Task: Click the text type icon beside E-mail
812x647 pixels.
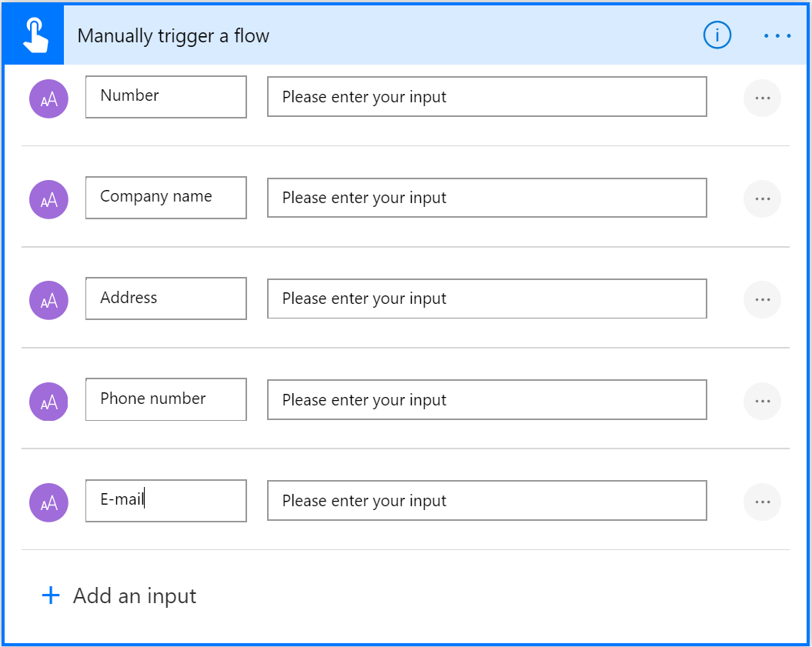Action: click(48, 502)
